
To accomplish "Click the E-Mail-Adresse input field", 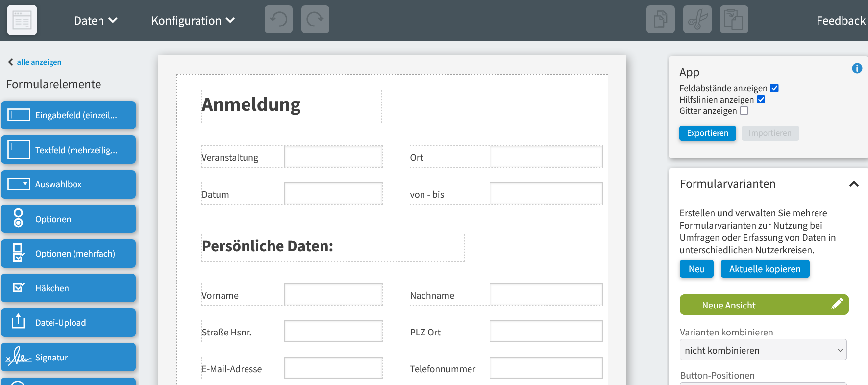I will (333, 368).
